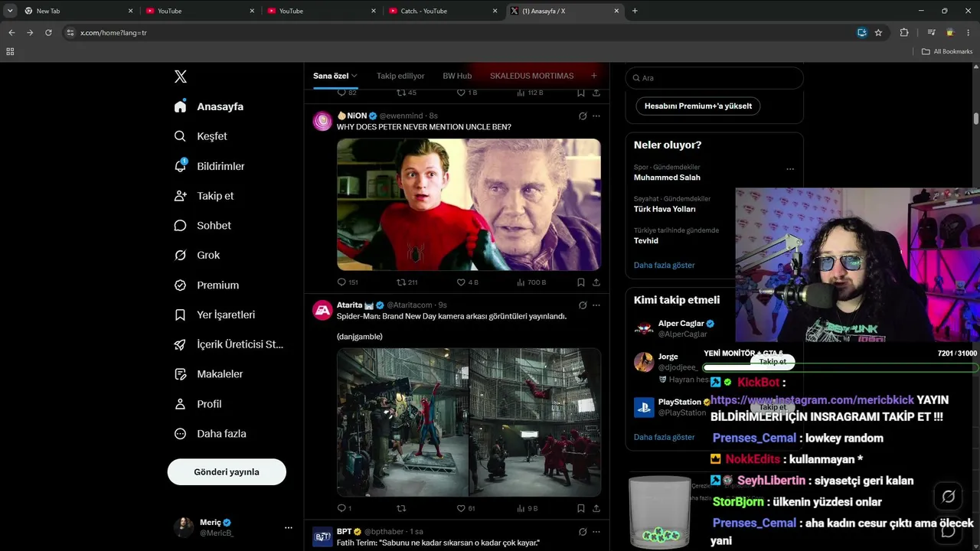This screenshot has width=980, height=551.
Task: Repost Atarita's Spider-Man post
Action: coord(401,508)
